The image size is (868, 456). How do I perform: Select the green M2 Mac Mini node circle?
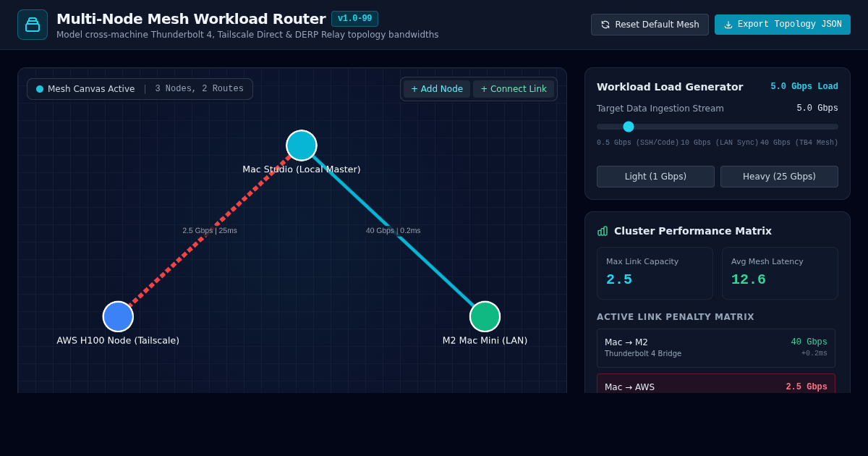(x=485, y=316)
